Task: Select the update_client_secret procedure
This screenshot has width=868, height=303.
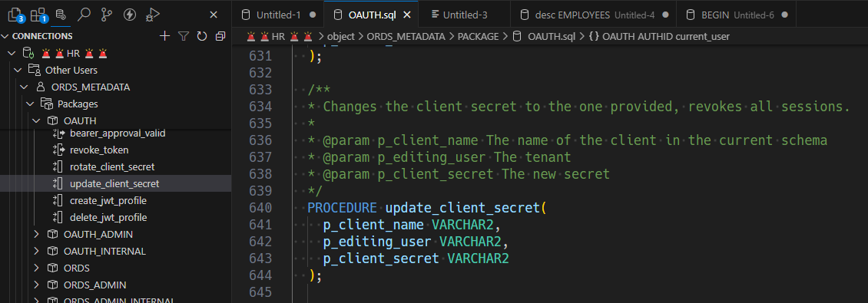Action: 114,183
